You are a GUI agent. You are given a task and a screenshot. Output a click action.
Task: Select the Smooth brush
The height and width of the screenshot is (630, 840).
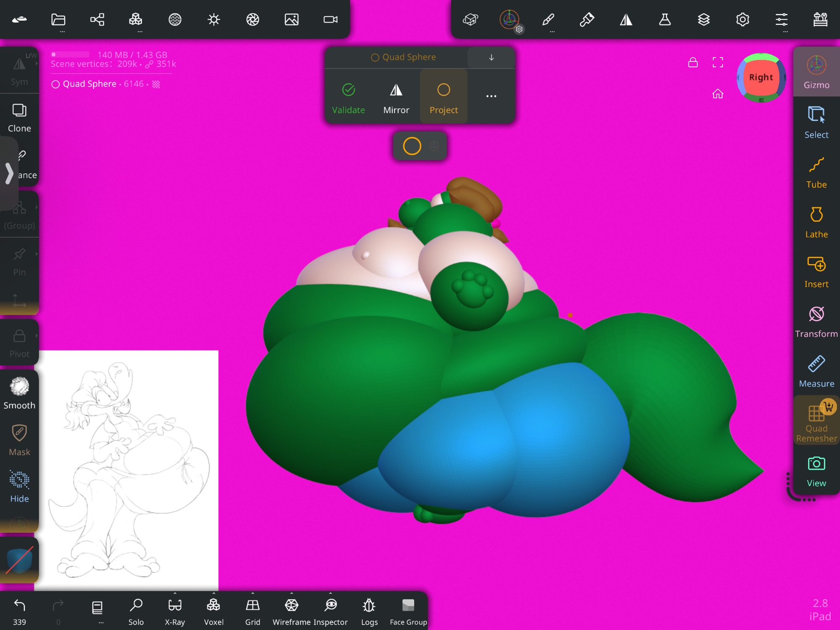(19, 393)
